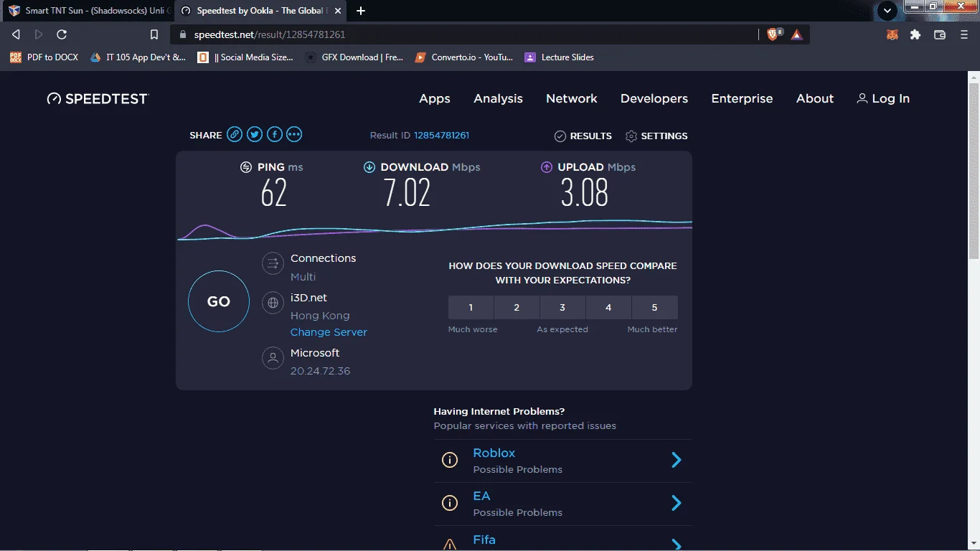Click the Speedtest logo
980x551 pixels.
pyautogui.click(x=98, y=99)
